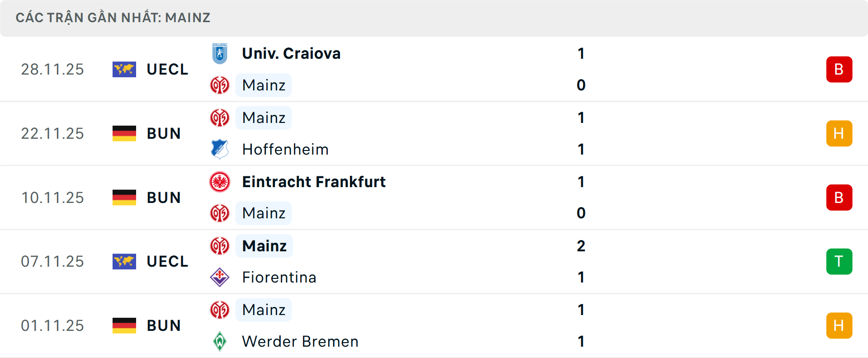This screenshot has width=868, height=358.
Task: Click red B result badge for Craiova match
Action: (x=839, y=69)
